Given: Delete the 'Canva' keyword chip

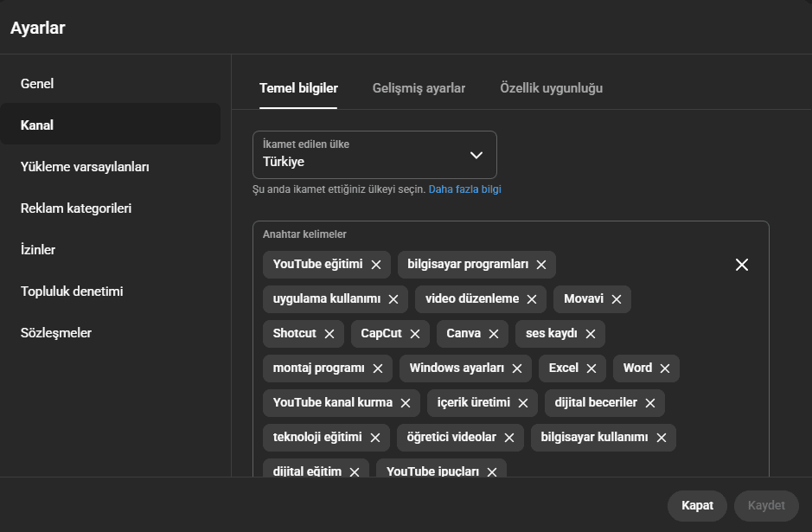Looking at the screenshot, I should [494, 334].
